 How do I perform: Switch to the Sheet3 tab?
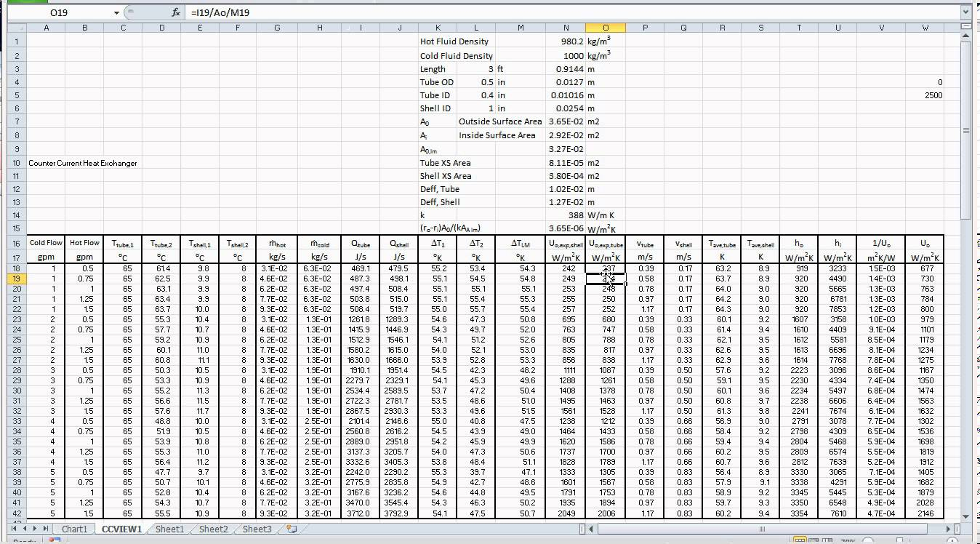pyautogui.click(x=256, y=529)
